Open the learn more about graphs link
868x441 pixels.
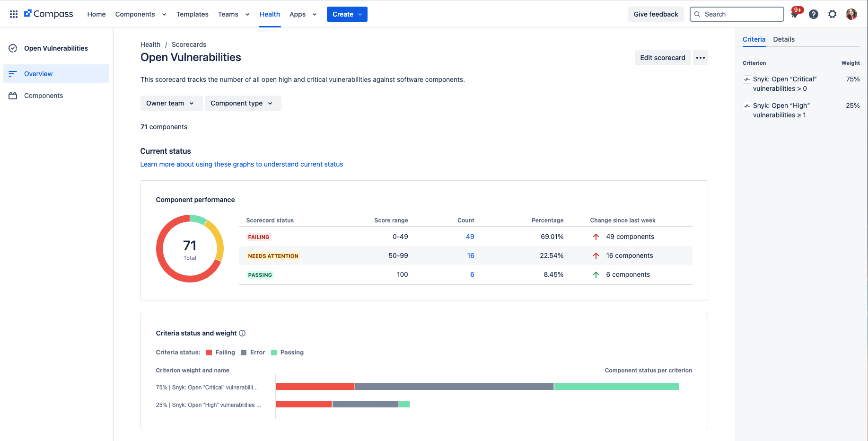tap(241, 164)
